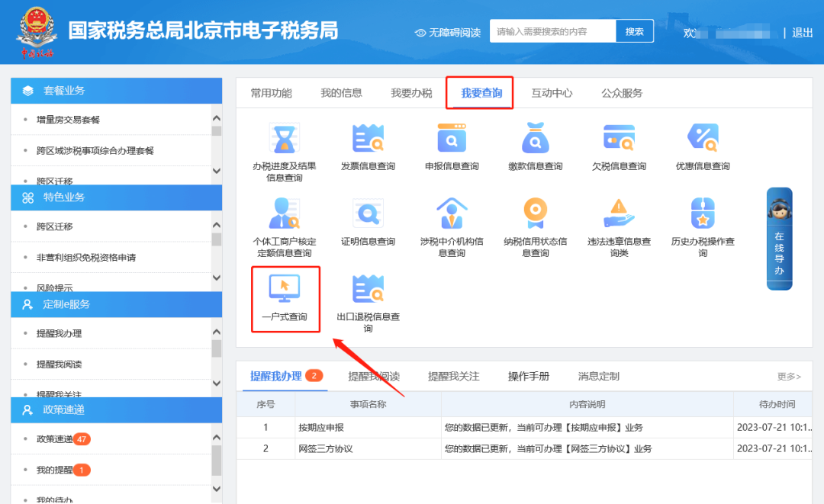
Task: Select the 提醒我办理 tab with badge 2
Action: point(286,376)
